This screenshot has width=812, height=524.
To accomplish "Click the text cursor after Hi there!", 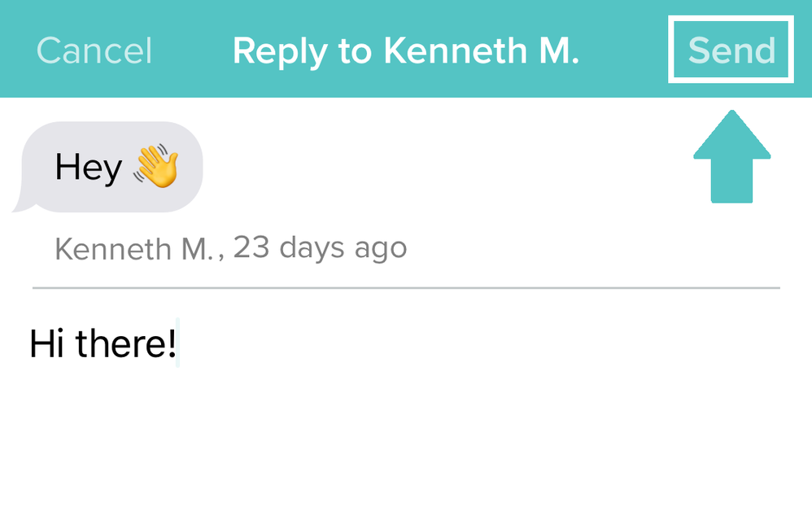I will (x=177, y=345).
